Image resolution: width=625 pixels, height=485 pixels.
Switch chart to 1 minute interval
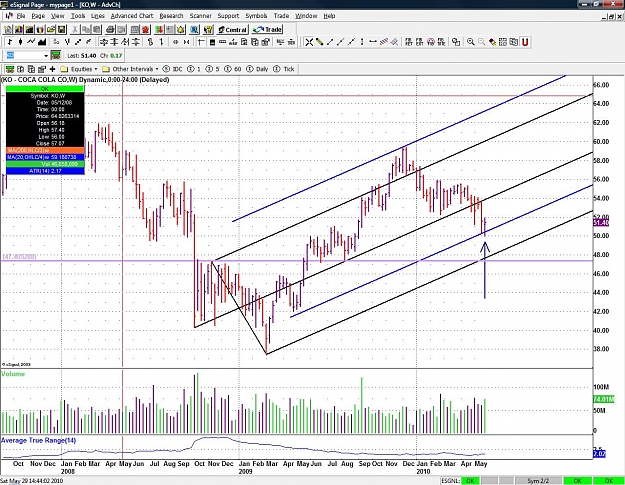[195, 69]
